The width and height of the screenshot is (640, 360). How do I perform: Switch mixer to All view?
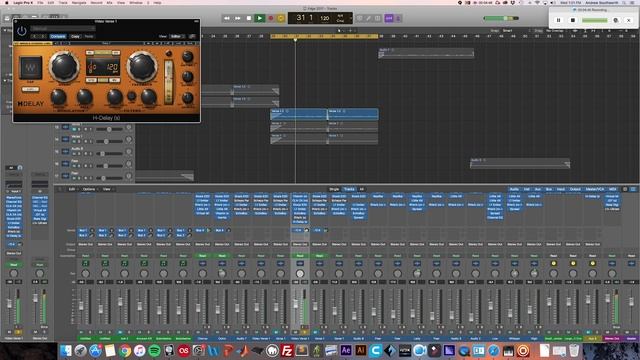[x=361, y=189]
